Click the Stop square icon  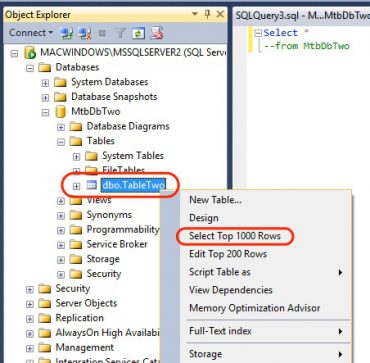(102, 33)
